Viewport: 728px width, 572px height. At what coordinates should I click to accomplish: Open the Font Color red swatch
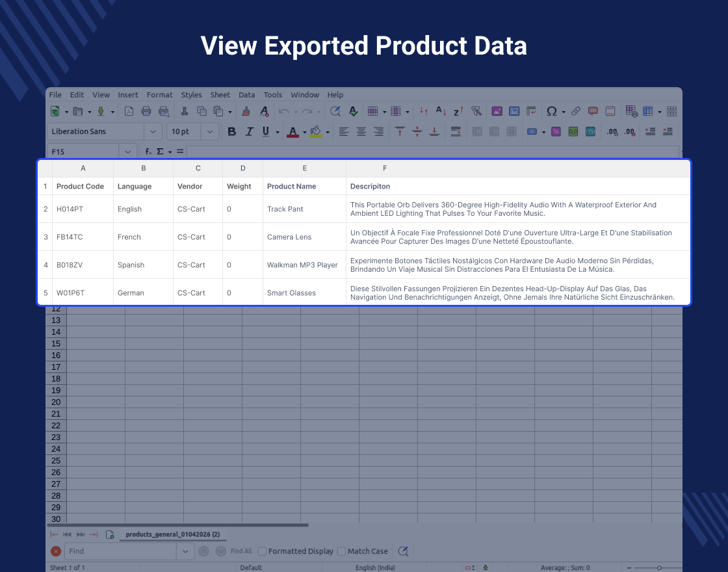[x=292, y=133]
